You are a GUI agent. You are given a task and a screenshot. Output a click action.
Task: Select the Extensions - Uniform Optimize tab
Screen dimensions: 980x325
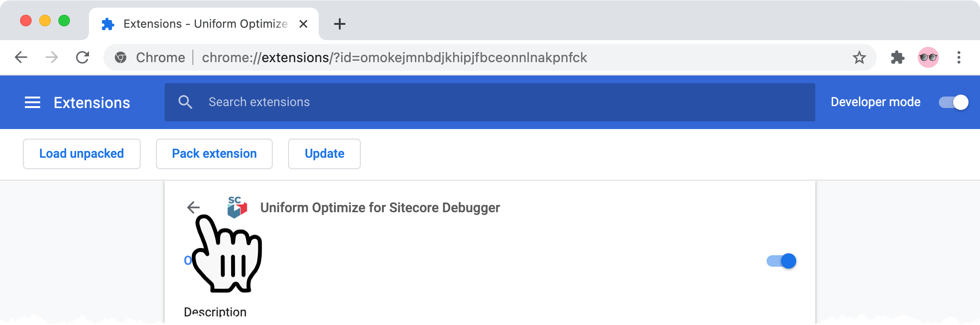point(204,24)
